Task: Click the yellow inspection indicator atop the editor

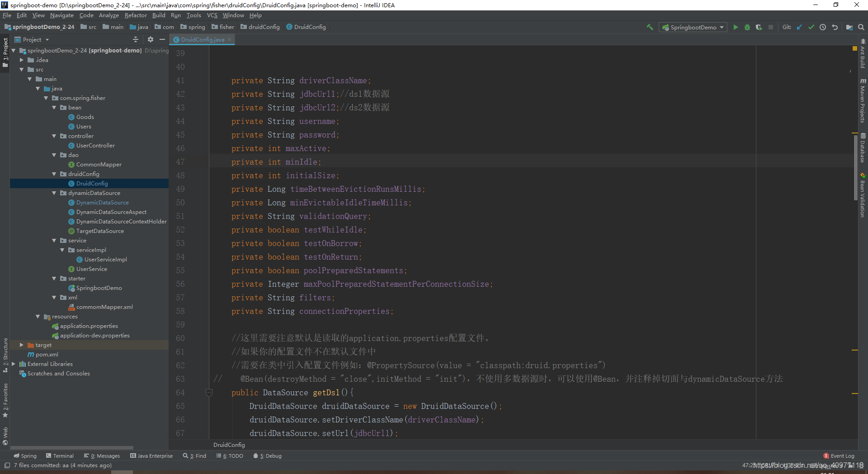Action: click(855, 48)
